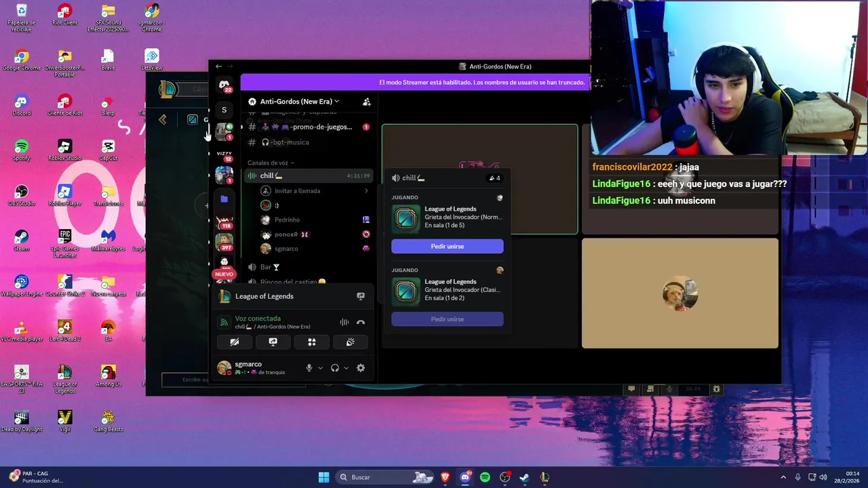Toggle noise suppression waveform icon
Screen dimensions: 868x488
click(344, 323)
